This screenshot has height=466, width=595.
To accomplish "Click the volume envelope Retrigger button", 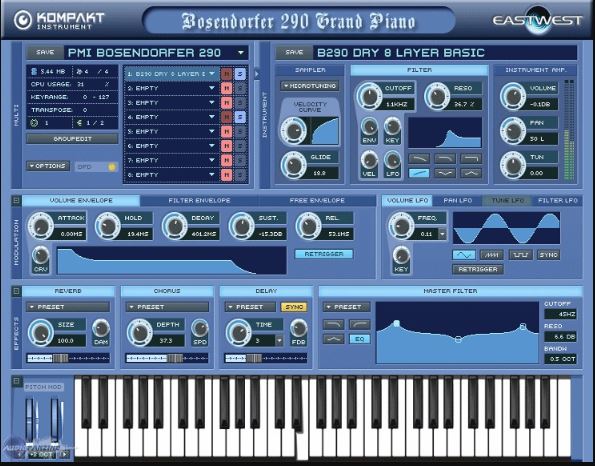I will coord(324,254).
